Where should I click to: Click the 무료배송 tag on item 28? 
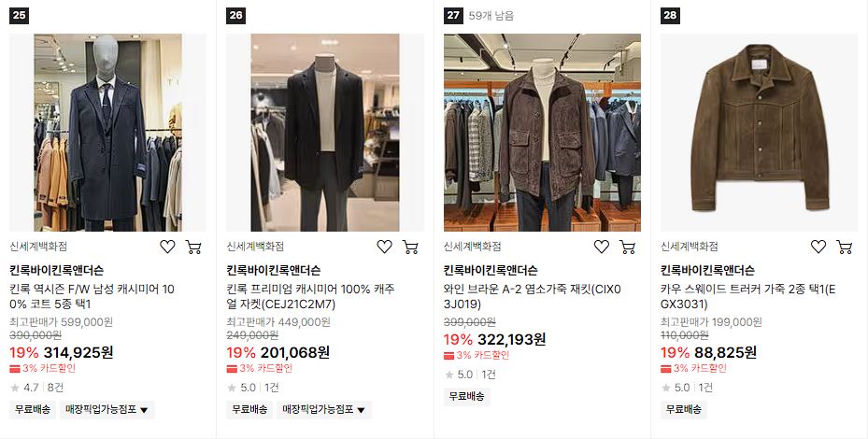pyautogui.click(x=684, y=410)
